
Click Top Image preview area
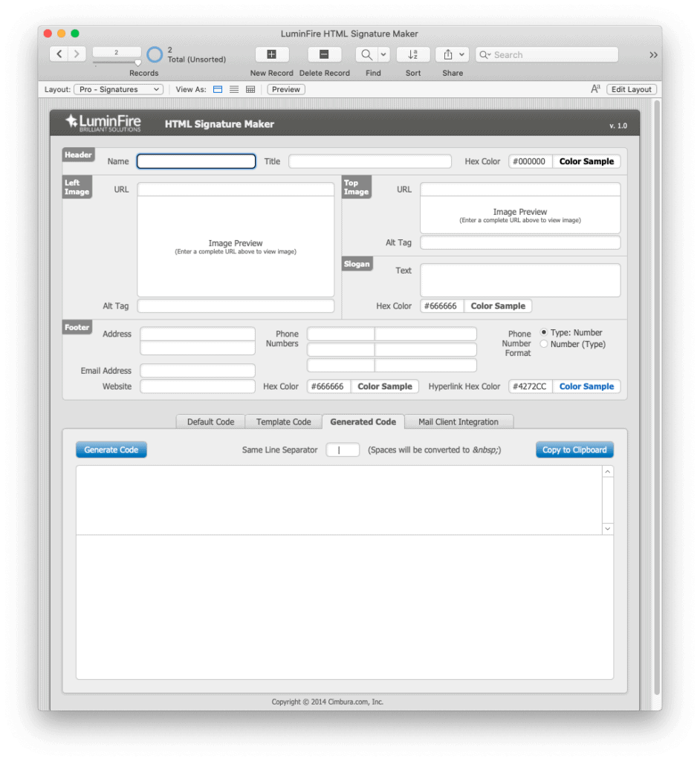pos(520,215)
